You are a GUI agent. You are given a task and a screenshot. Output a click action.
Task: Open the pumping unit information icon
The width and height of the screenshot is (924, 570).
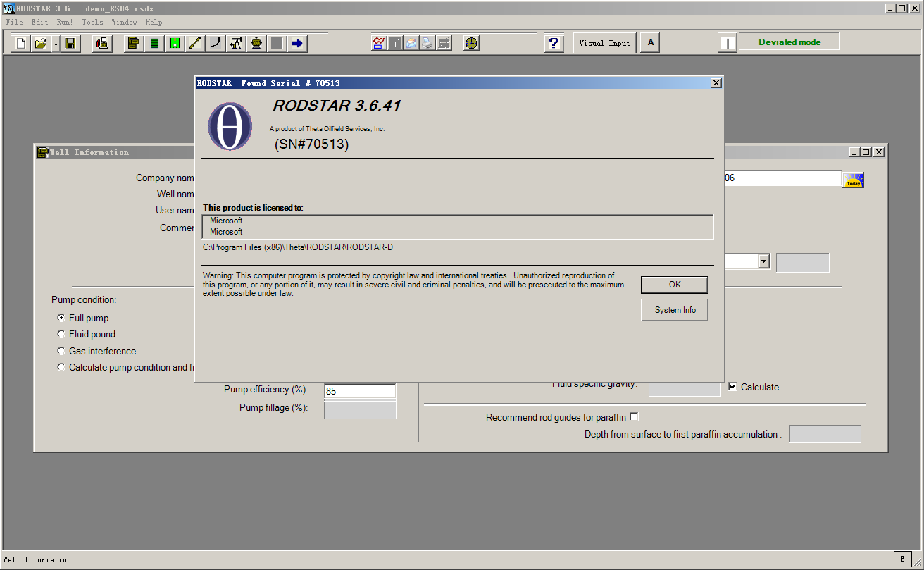coord(236,43)
